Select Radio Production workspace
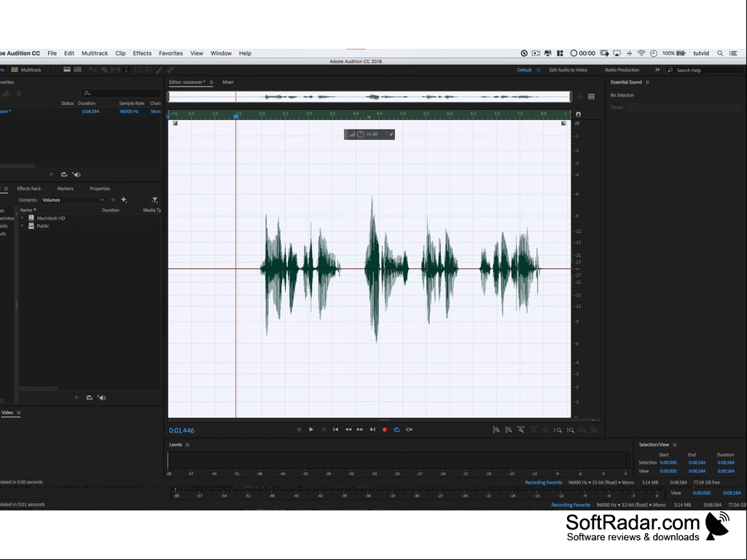The width and height of the screenshot is (747, 560). tap(622, 69)
